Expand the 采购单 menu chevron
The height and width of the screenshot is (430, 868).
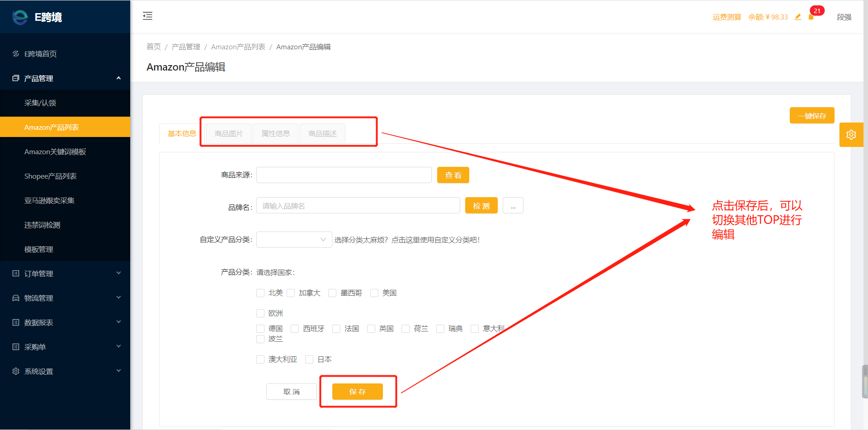pyautogui.click(x=118, y=346)
